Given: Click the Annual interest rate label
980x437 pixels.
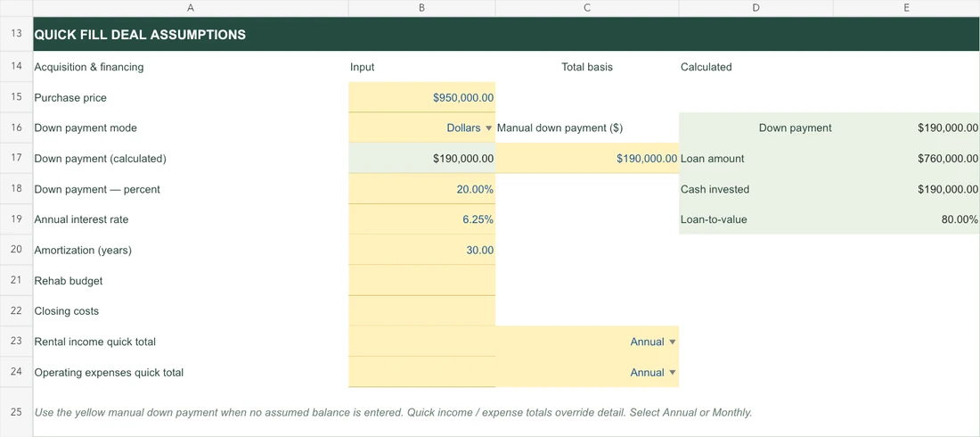Looking at the screenshot, I should pyautogui.click(x=81, y=219).
